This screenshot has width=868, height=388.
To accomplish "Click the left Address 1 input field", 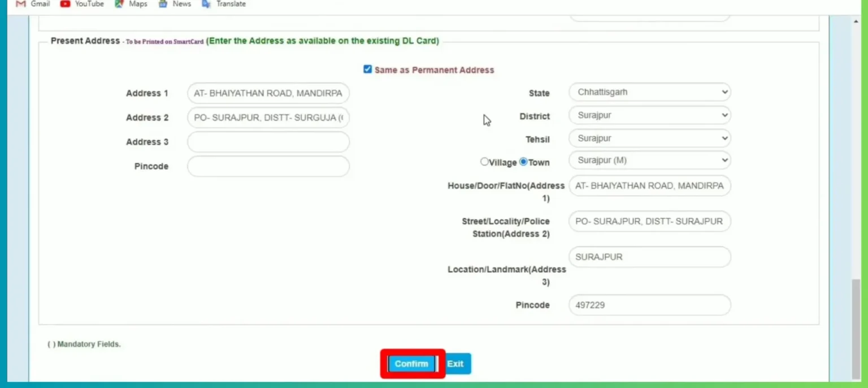I will pyautogui.click(x=268, y=93).
